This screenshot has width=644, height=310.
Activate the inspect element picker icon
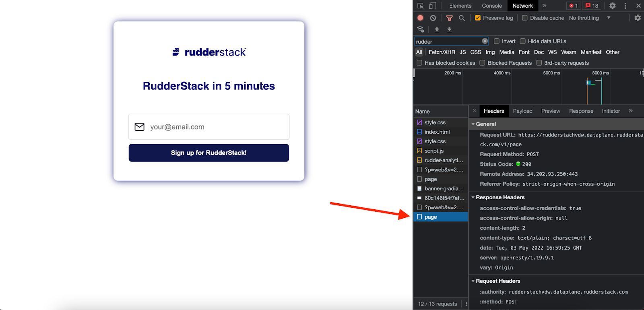coord(421,6)
